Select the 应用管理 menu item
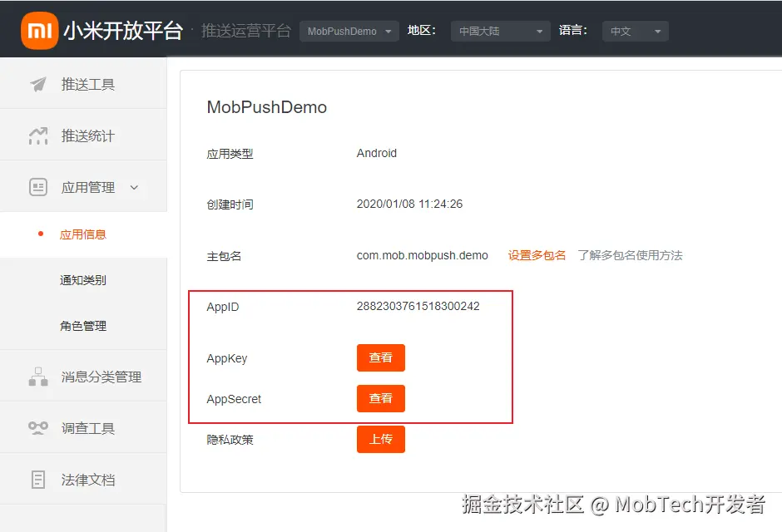 pyautogui.click(x=83, y=187)
